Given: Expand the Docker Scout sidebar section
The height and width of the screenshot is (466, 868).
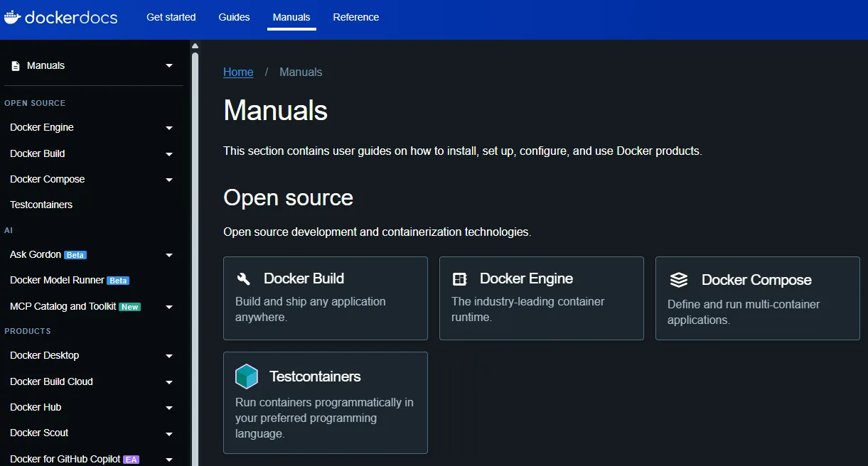Looking at the screenshot, I should point(169,433).
